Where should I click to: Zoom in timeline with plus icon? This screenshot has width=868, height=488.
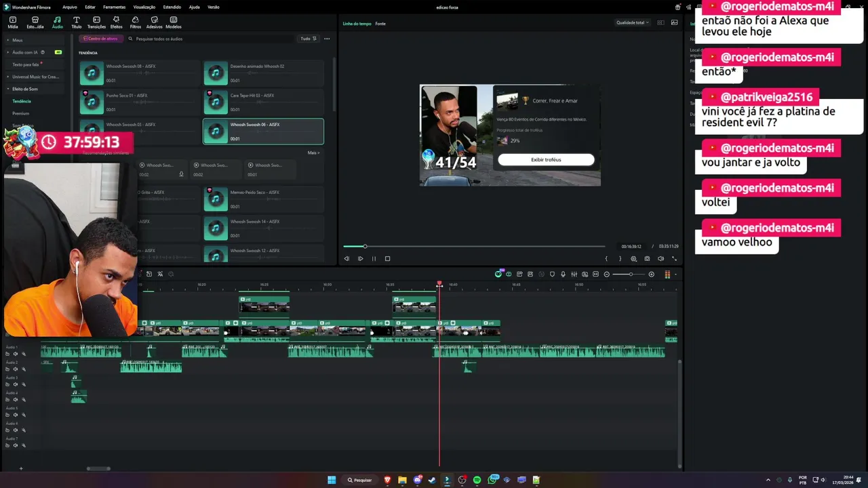[x=652, y=274]
